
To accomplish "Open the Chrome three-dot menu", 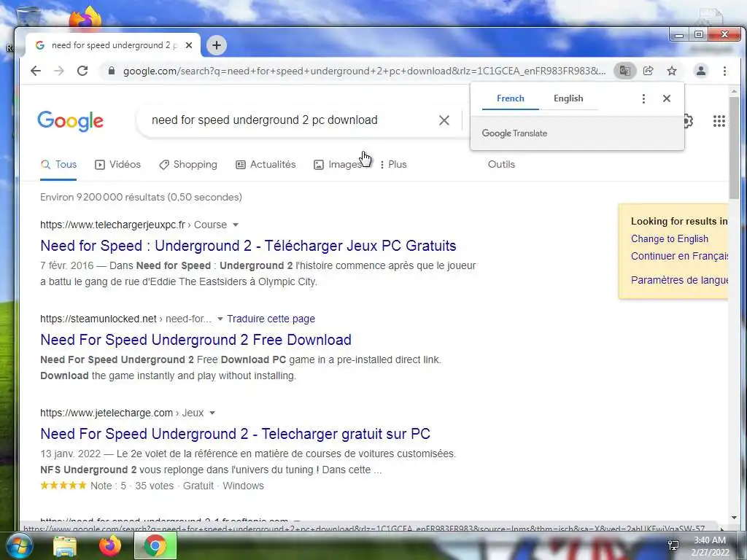I will [724, 71].
